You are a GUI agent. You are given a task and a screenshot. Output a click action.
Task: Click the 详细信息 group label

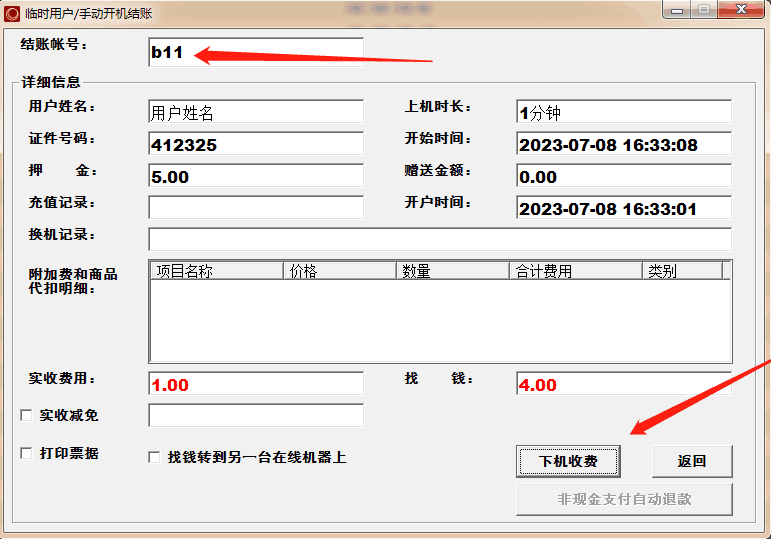(51, 82)
